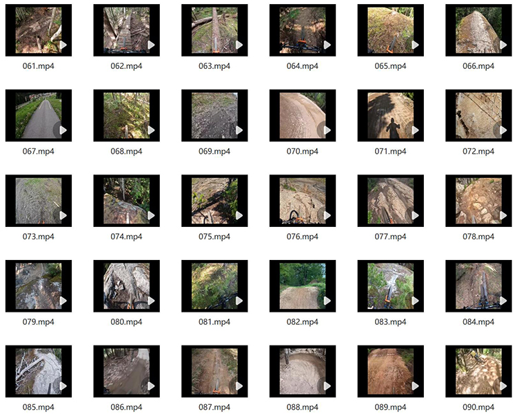
Task: Click the 065.mp4 file name
Action: tap(391, 66)
